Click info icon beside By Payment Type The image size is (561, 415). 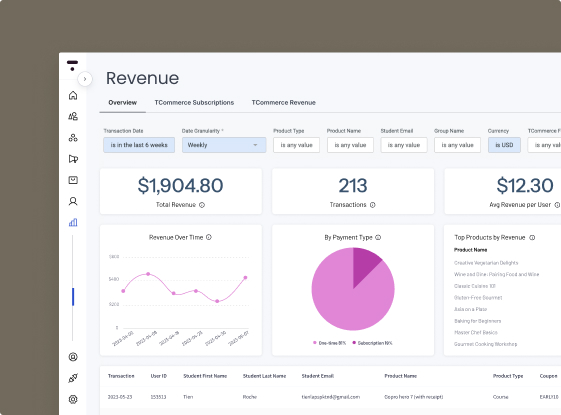pyautogui.click(x=378, y=237)
